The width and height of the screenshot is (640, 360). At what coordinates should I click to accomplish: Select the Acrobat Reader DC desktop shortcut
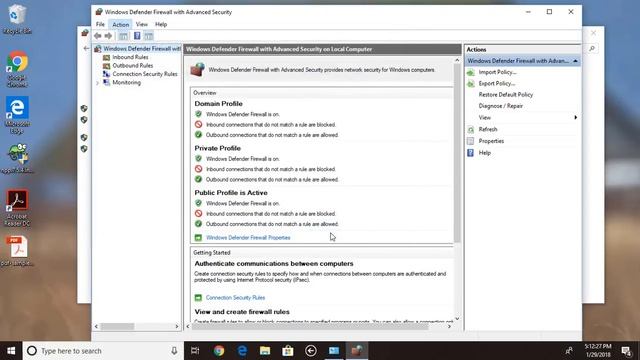coord(17,208)
